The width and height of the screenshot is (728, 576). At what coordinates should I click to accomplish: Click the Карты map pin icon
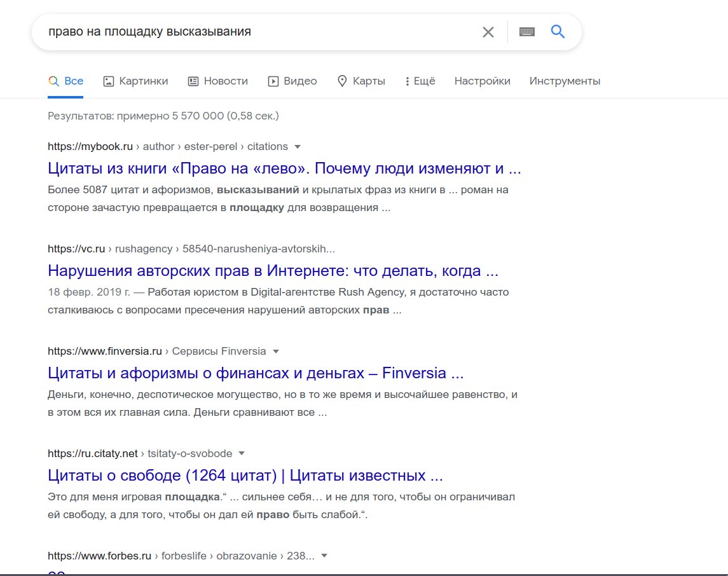coord(342,81)
